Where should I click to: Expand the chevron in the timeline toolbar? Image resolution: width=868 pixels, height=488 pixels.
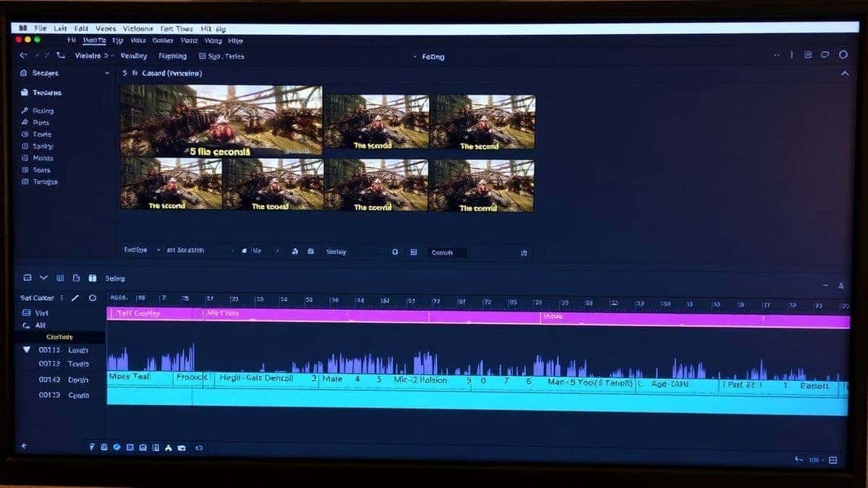tap(43, 278)
